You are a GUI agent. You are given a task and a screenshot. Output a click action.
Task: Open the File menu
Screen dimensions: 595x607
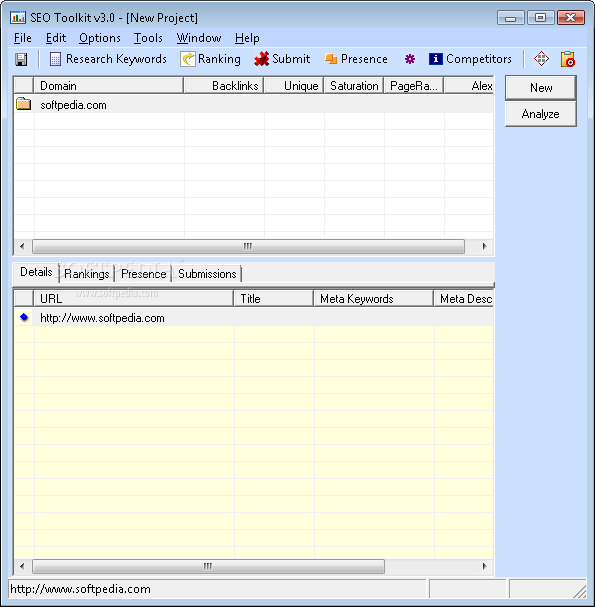[x=22, y=38]
